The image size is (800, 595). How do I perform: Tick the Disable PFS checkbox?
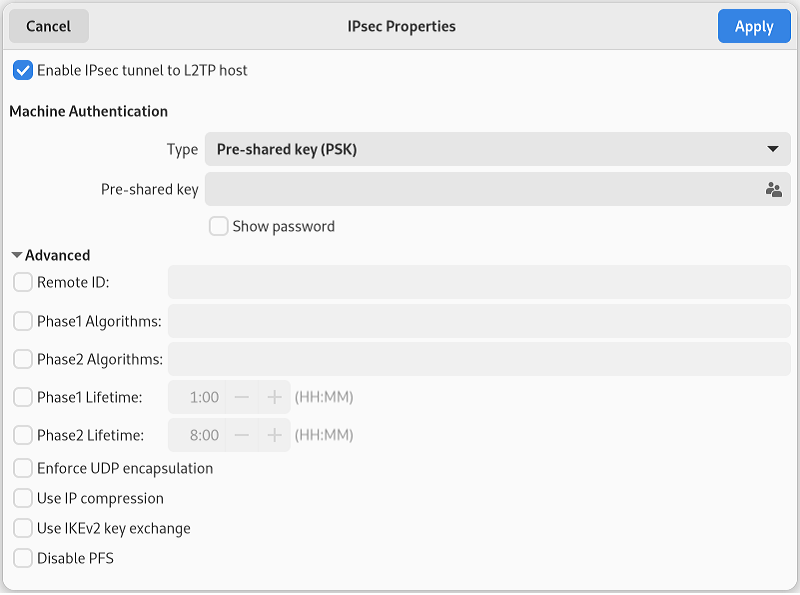point(23,558)
